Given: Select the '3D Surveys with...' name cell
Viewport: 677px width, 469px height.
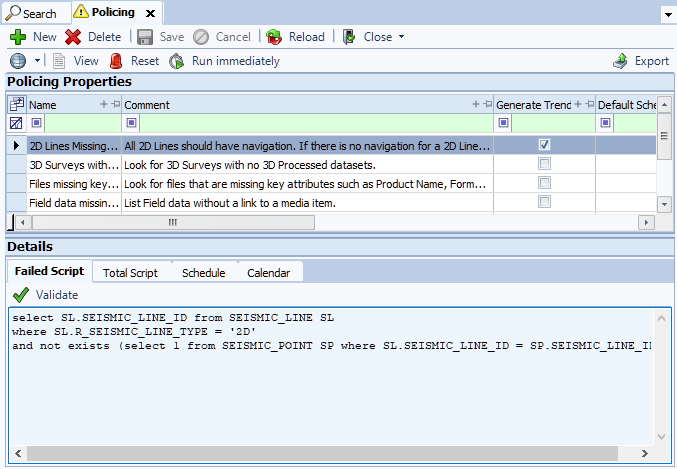Looking at the screenshot, I should tap(74, 165).
